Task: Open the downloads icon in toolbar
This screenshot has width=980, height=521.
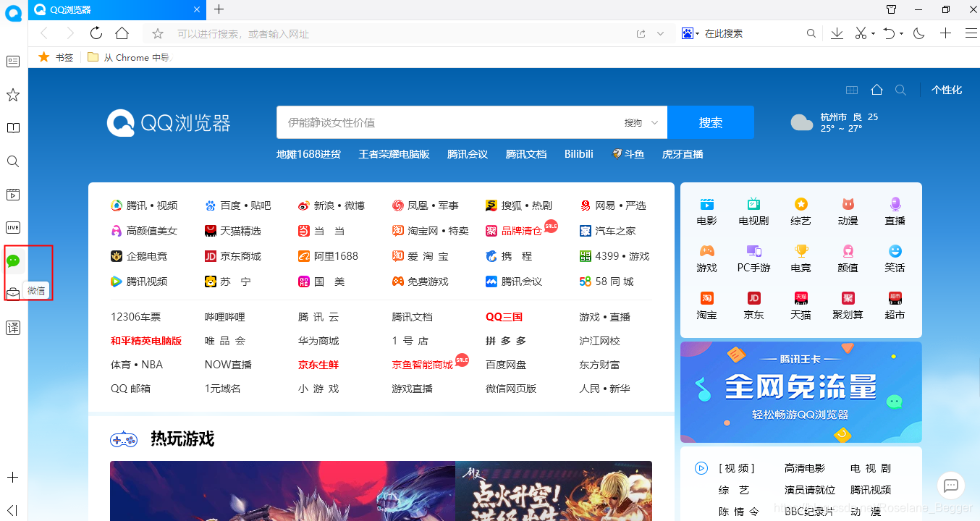Action: pos(837,33)
